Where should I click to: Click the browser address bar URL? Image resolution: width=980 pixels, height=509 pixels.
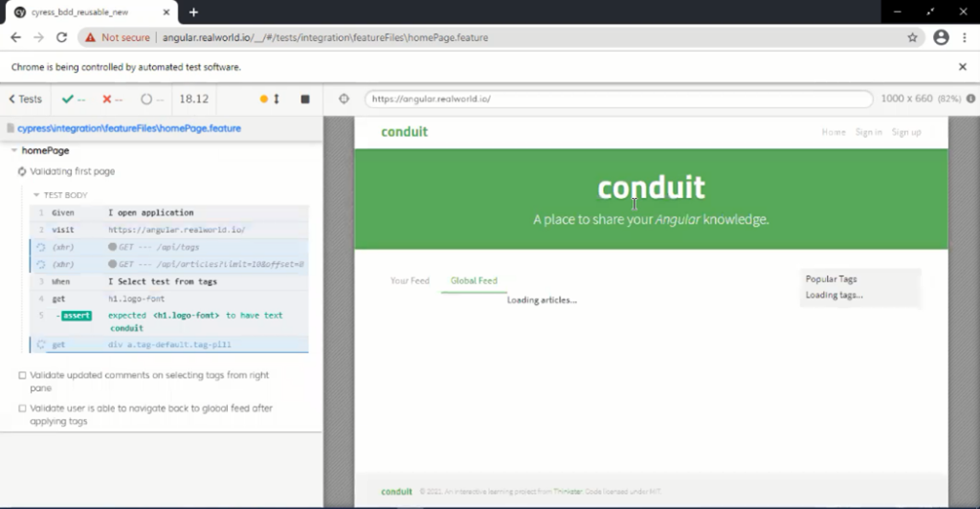(325, 37)
